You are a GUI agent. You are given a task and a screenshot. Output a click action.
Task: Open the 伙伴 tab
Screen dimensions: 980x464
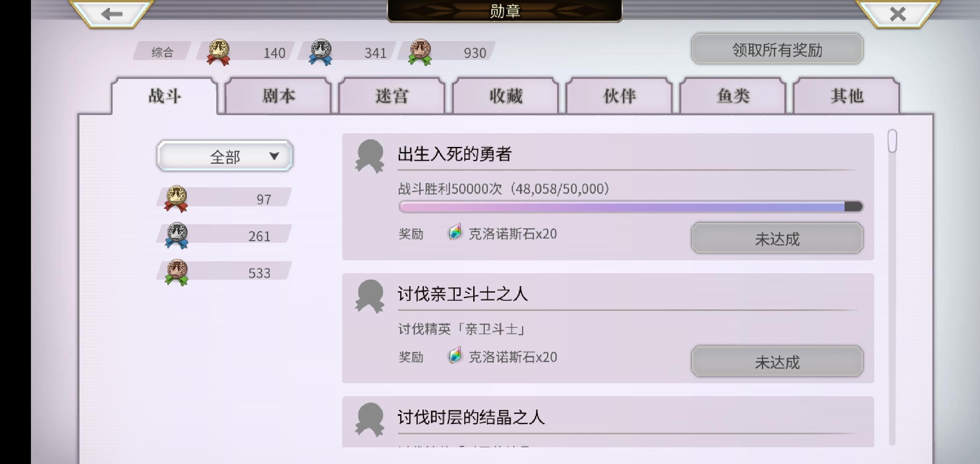point(619,95)
